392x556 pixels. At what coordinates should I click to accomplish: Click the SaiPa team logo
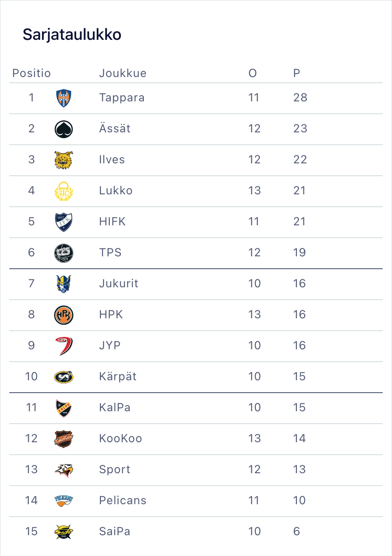pyautogui.click(x=64, y=532)
